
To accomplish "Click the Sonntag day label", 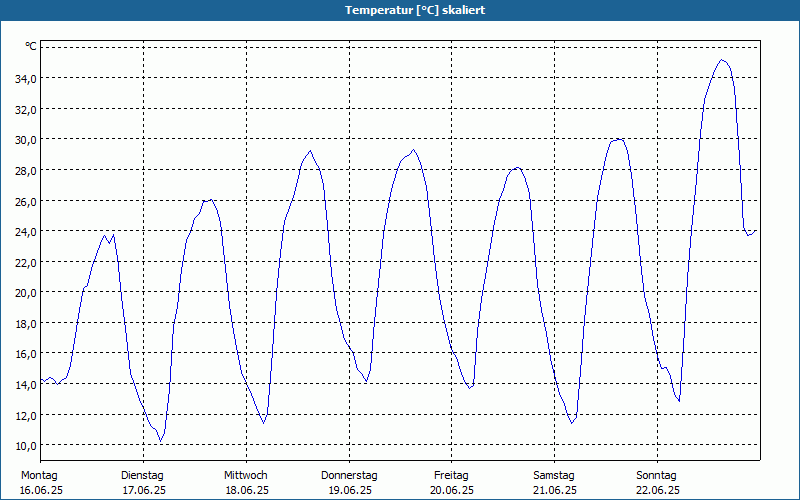I will (656, 476).
